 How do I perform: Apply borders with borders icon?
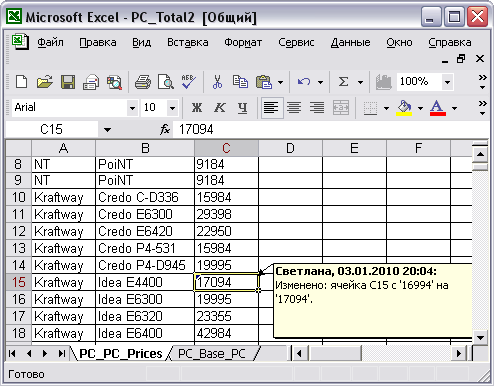coord(370,108)
